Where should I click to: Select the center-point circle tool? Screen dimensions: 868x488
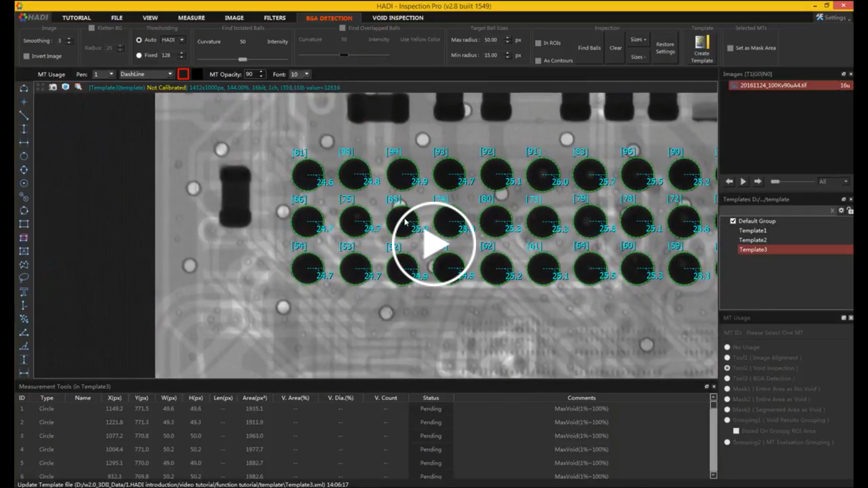pyautogui.click(x=24, y=183)
